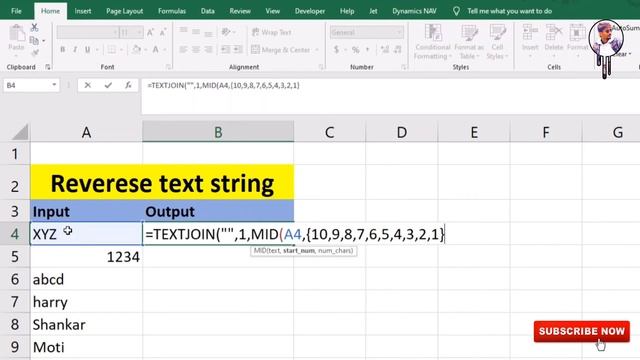Cancel formula entry with the X button
640x360 pixels.
87,85
